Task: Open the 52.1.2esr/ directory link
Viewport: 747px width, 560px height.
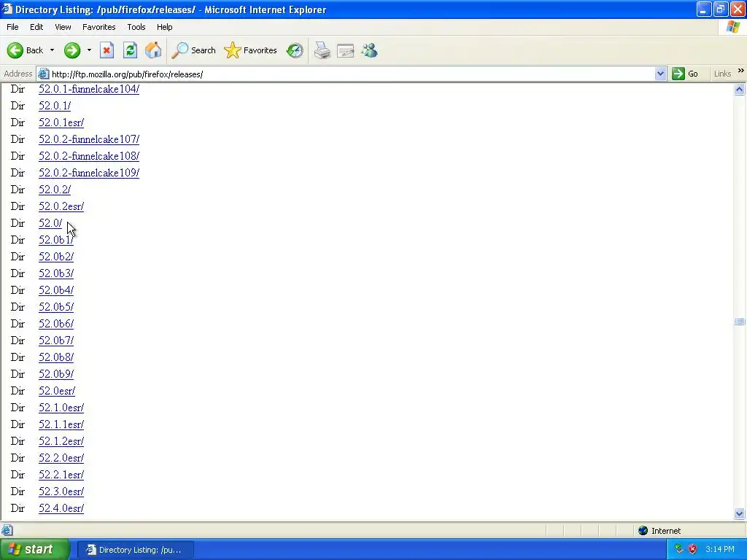Action: pyautogui.click(x=61, y=441)
